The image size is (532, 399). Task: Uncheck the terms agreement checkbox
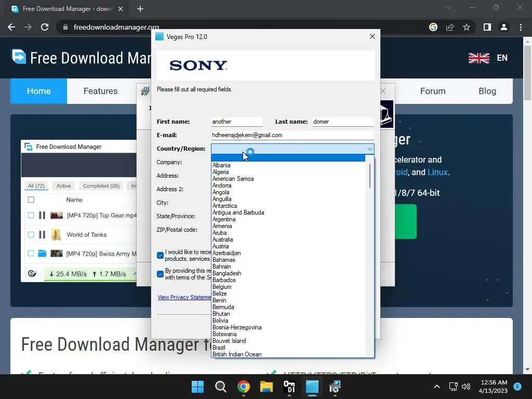tap(160, 274)
